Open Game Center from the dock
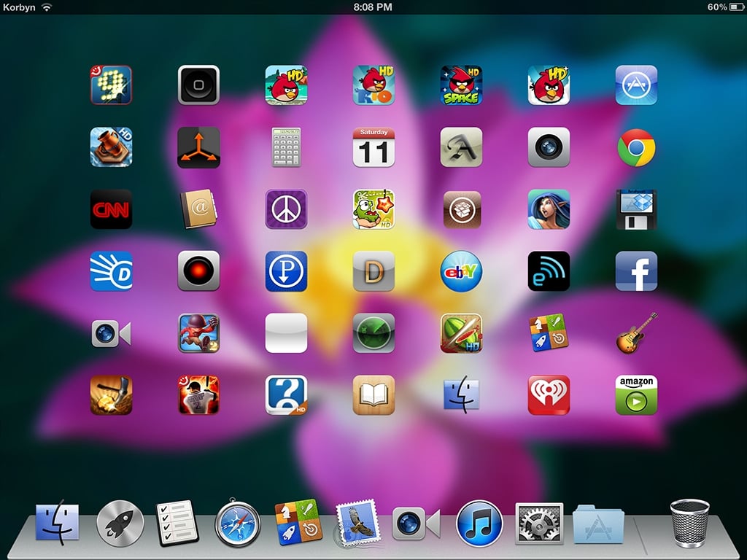The height and width of the screenshot is (560, 747). (x=298, y=522)
